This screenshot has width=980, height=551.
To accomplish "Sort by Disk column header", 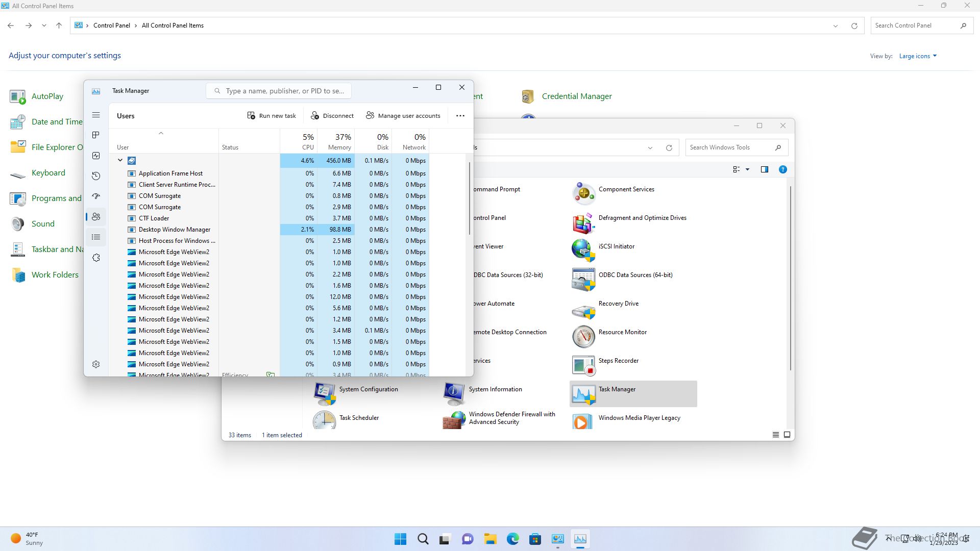I will [x=373, y=141].
